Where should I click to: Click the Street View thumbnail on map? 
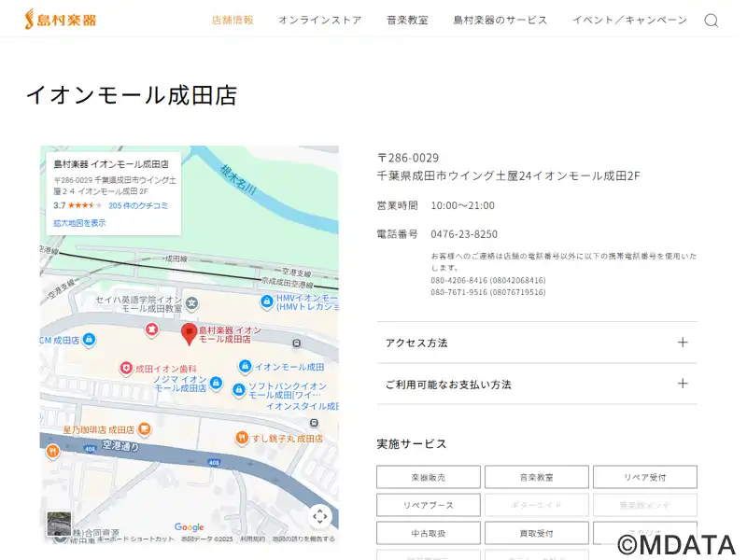coord(59,524)
